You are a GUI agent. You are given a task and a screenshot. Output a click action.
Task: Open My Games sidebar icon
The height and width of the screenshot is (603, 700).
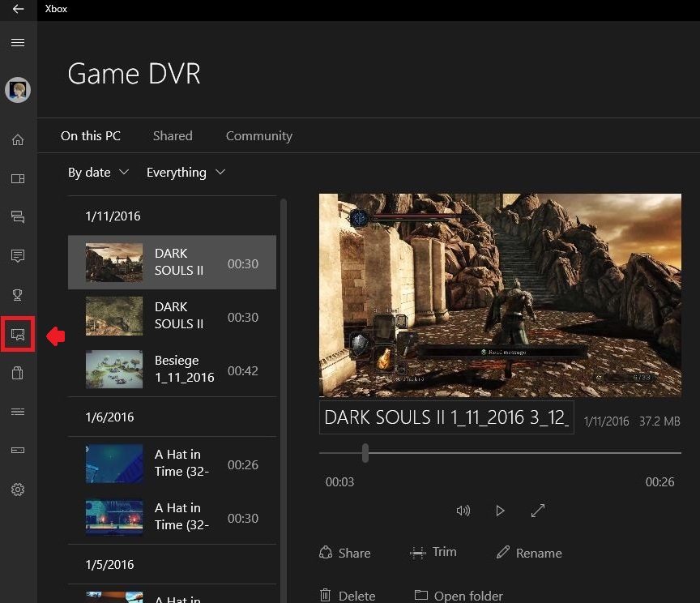(x=18, y=178)
